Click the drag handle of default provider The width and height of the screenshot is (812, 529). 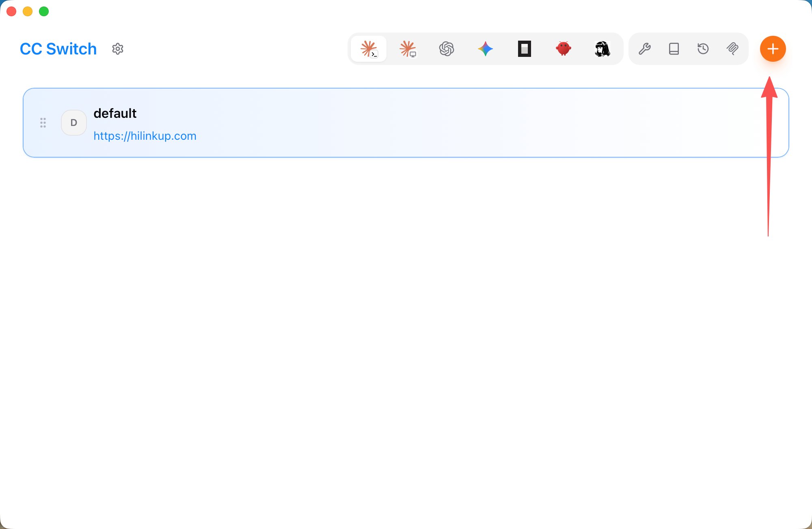43,123
